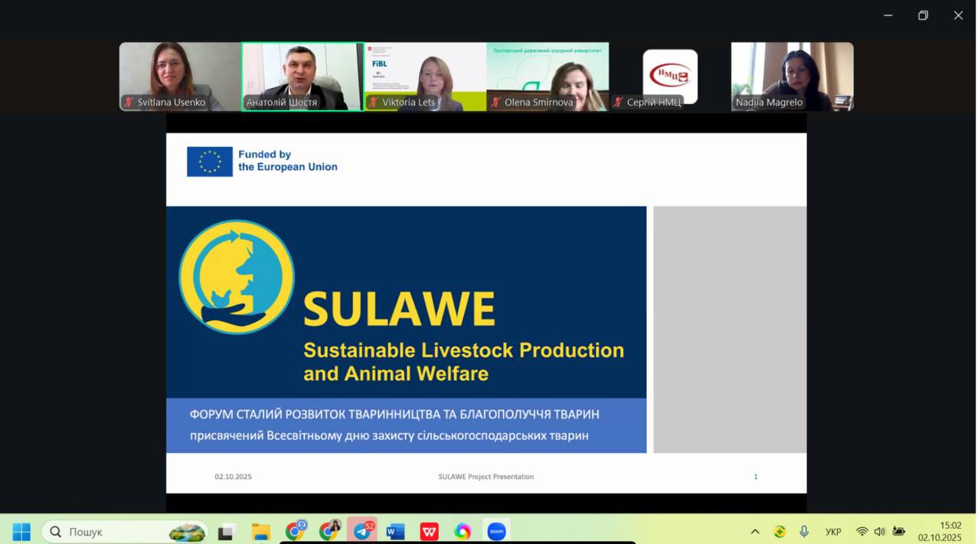Click Viktoria Lets's participant video tile

pyautogui.click(x=425, y=76)
